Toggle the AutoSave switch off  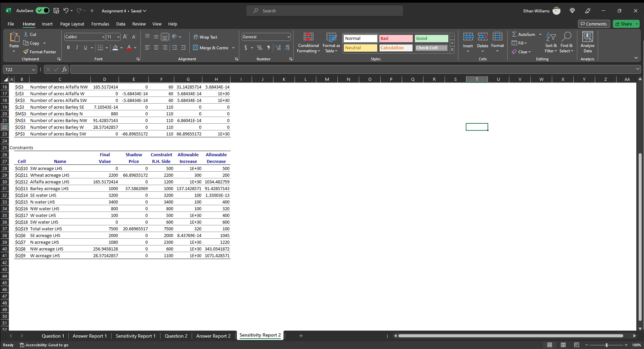(43, 11)
